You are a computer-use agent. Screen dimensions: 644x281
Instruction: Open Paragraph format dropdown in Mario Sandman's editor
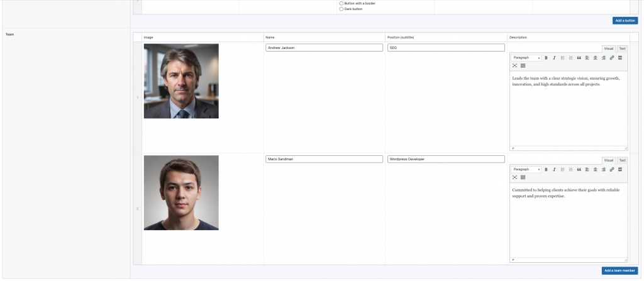click(x=526, y=169)
